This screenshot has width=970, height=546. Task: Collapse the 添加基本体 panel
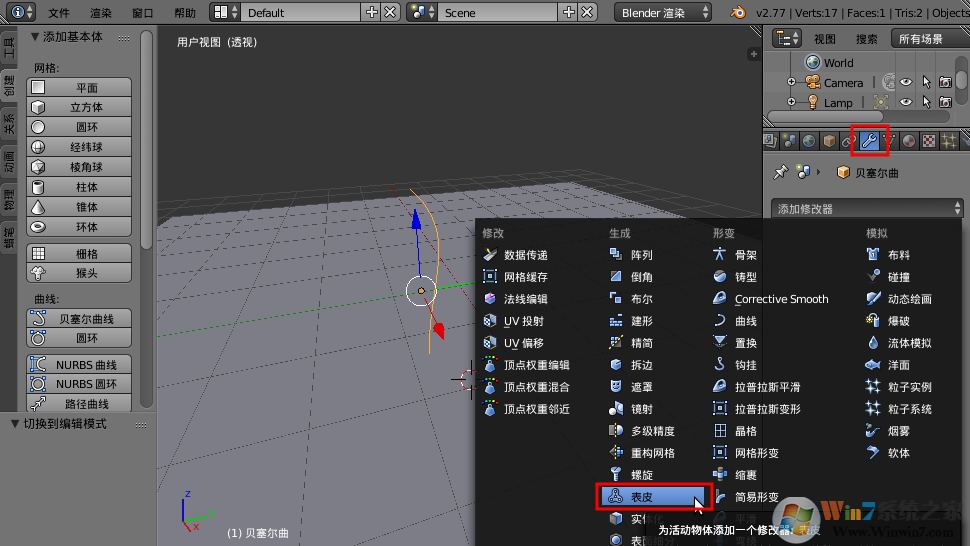pos(35,37)
